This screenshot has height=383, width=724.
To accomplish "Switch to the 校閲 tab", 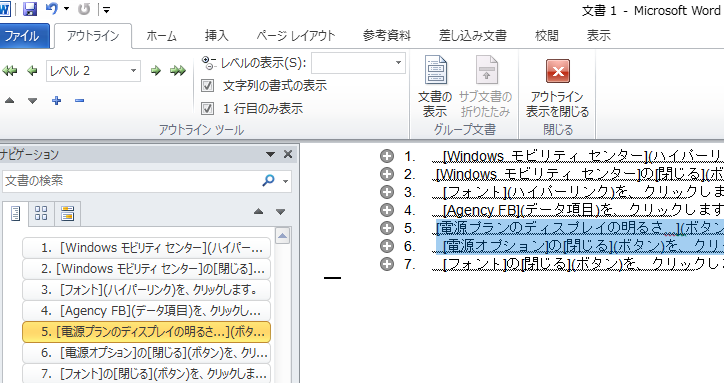I will [547, 36].
